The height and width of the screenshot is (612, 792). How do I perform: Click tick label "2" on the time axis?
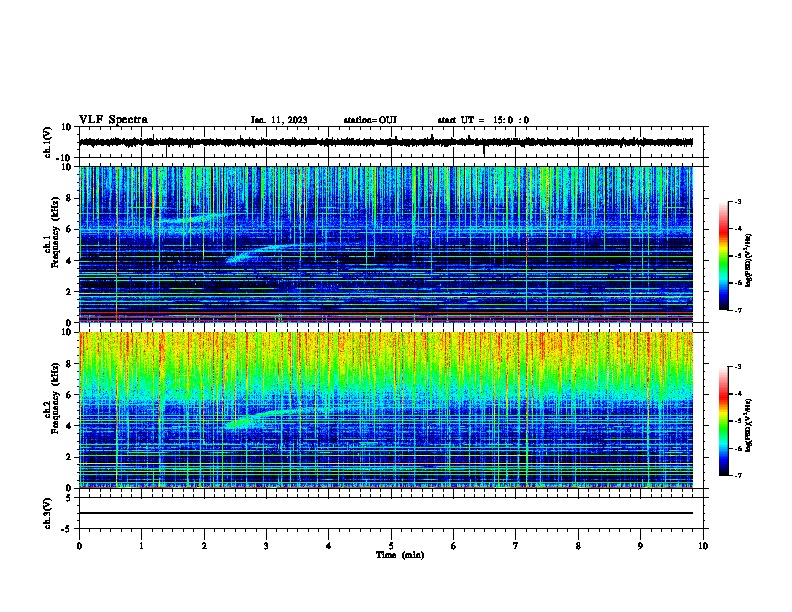tap(204, 546)
